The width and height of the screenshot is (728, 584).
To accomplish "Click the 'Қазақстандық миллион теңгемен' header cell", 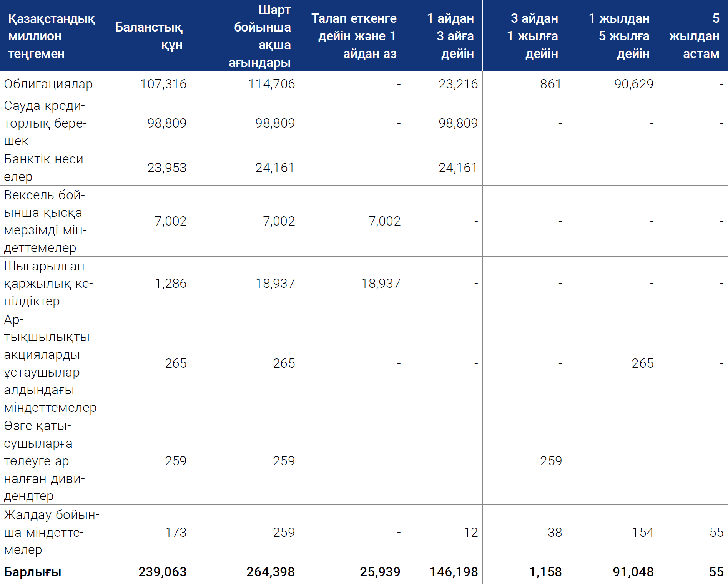I will click(52, 36).
